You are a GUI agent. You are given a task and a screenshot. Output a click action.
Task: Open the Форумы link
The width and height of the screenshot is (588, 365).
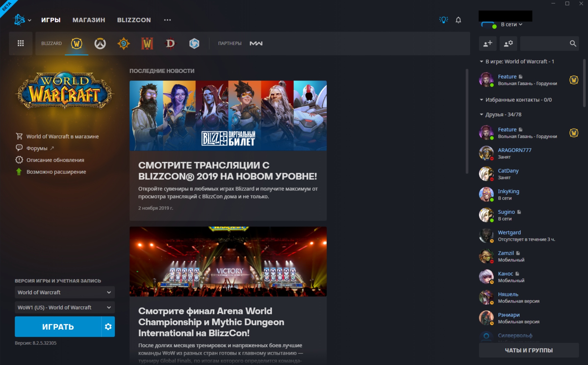(x=37, y=148)
